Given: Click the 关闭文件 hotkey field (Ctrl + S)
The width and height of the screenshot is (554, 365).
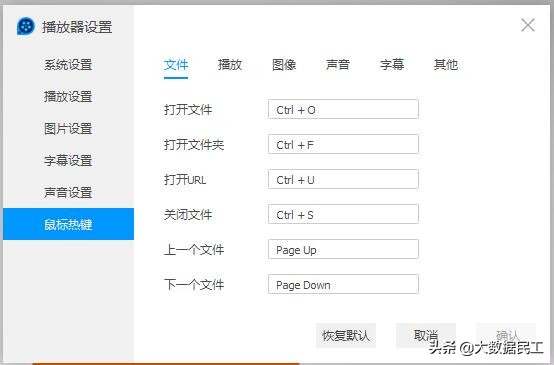Looking at the screenshot, I should pyautogui.click(x=343, y=214).
